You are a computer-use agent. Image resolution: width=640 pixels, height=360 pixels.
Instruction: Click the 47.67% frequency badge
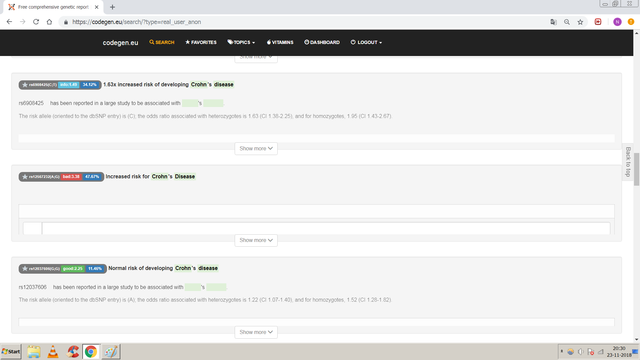point(92,177)
